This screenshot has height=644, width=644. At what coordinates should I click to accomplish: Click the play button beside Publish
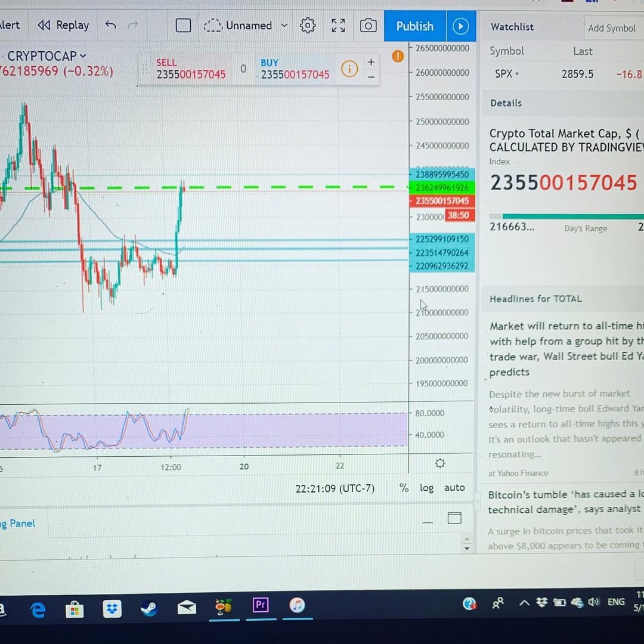pos(461,26)
